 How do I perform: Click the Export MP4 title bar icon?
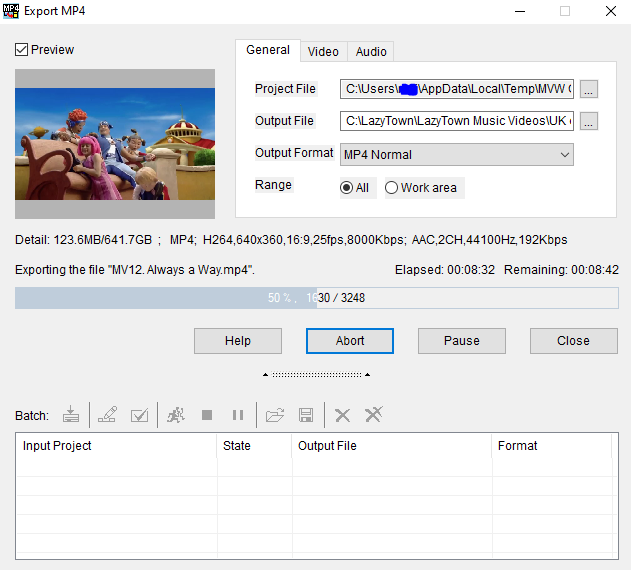[x=10, y=11]
